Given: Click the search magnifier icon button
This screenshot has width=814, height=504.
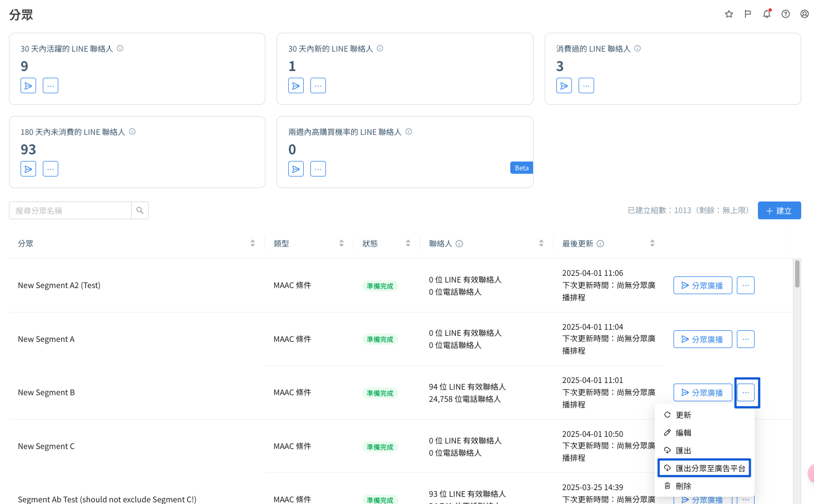Looking at the screenshot, I should click(140, 210).
